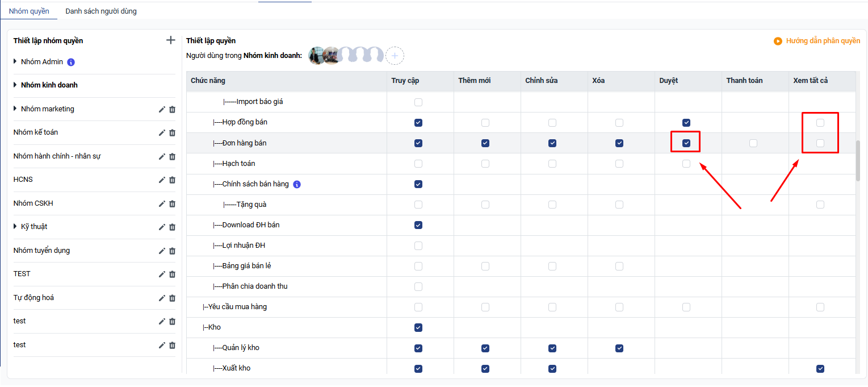Delete the Tự động hoá group
Screen dimensions: 868x387
tap(173, 298)
